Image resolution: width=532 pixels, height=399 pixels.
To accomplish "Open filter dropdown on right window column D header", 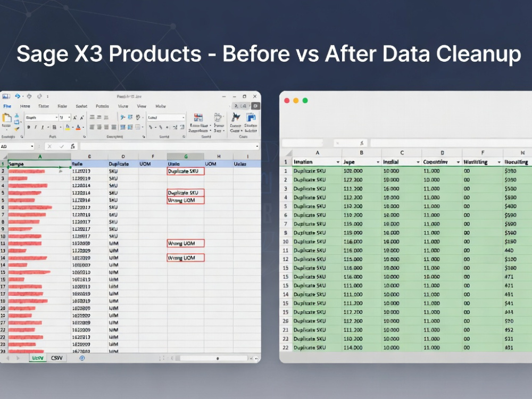I will coord(458,162).
